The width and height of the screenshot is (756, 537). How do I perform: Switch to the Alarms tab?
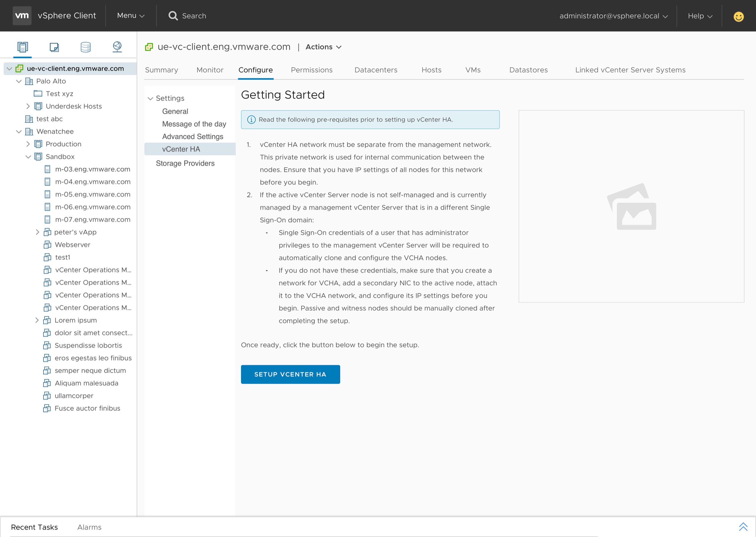[89, 527]
